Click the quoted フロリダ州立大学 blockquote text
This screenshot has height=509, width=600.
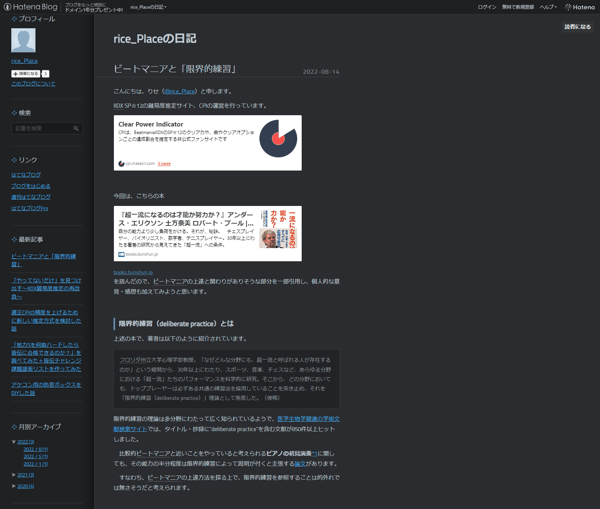pos(226,379)
